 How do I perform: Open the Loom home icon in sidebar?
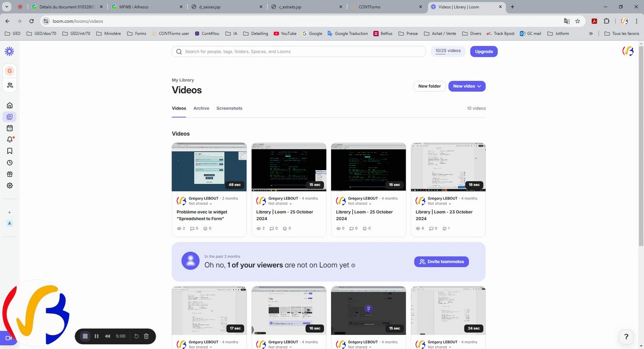click(x=9, y=105)
